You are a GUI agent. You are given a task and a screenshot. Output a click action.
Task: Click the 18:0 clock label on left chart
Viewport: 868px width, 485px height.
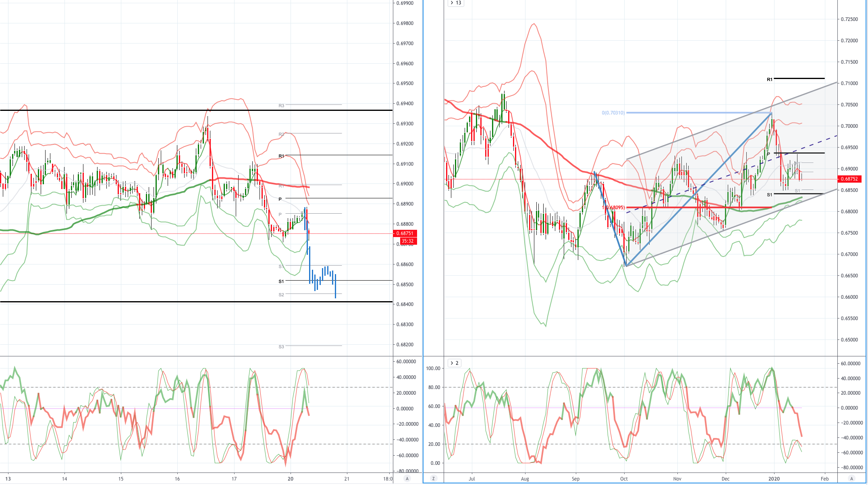click(x=388, y=479)
